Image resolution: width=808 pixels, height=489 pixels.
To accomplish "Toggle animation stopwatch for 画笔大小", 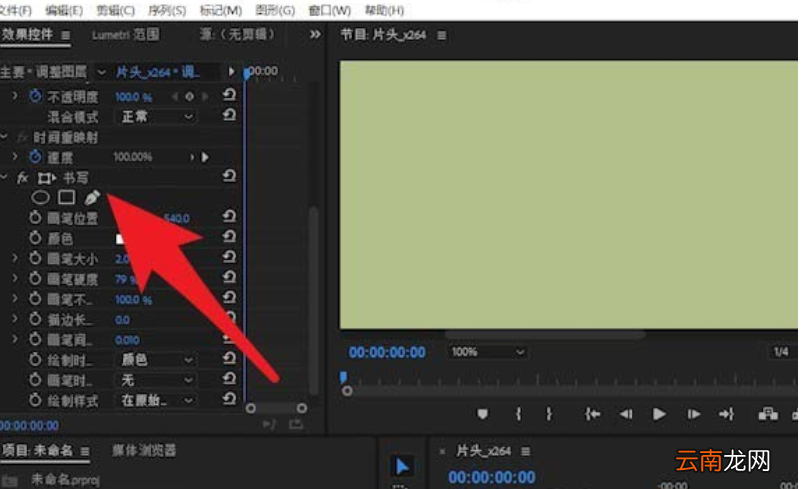I will (x=35, y=258).
